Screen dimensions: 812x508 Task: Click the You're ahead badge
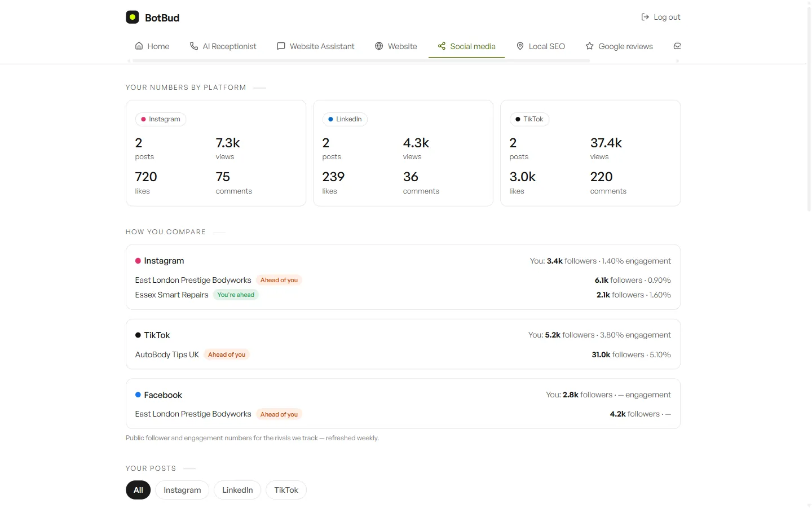coord(236,295)
